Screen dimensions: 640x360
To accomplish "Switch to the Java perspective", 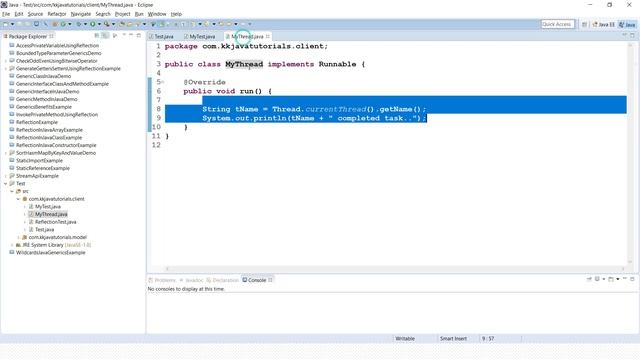I will 627,24.
